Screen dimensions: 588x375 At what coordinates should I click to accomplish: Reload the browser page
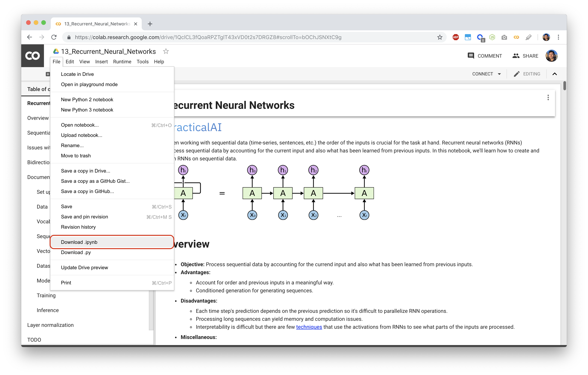54,37
